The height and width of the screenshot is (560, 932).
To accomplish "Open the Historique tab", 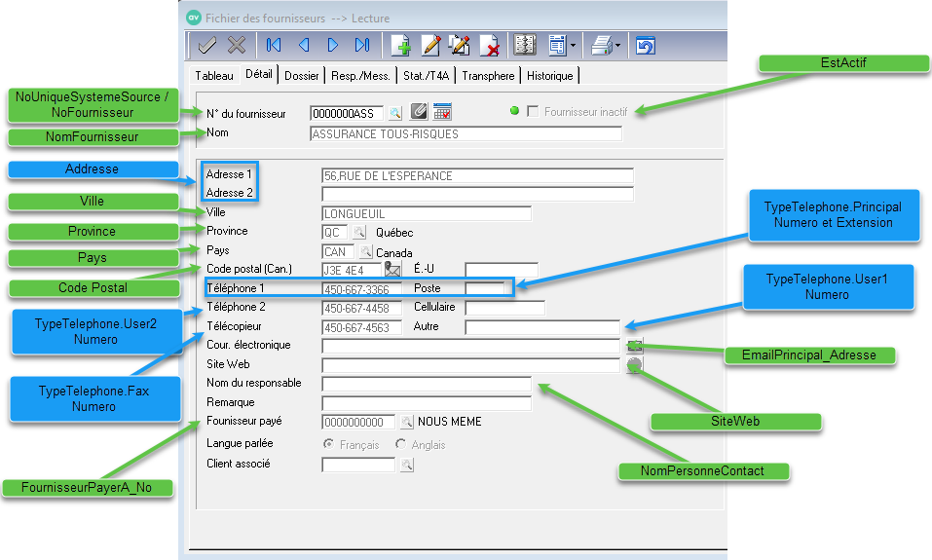I will coord(550,75).
